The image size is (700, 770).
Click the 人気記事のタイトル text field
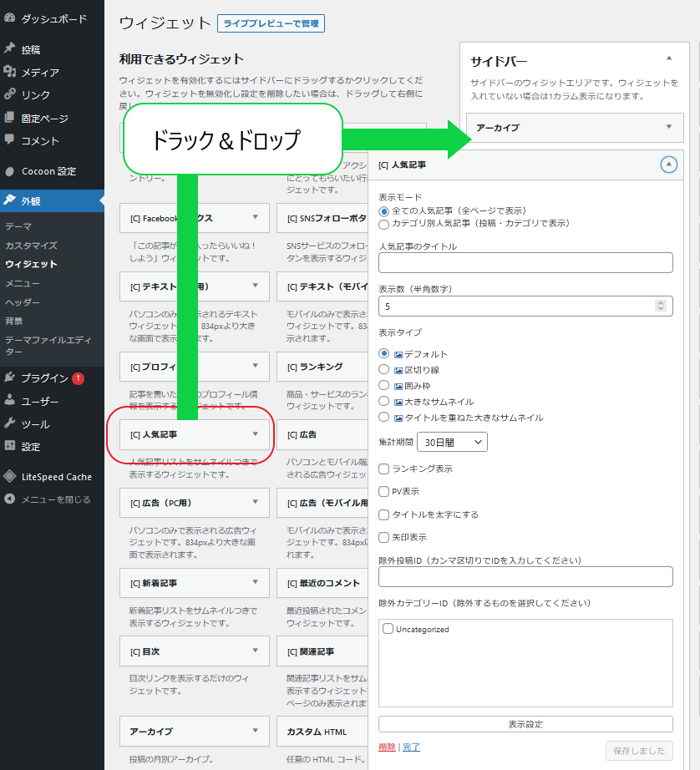[x=525, y=263]
